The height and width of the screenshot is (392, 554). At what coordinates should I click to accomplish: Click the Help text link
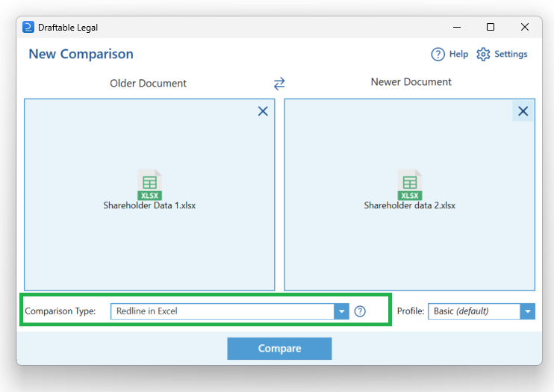(458, 54)
